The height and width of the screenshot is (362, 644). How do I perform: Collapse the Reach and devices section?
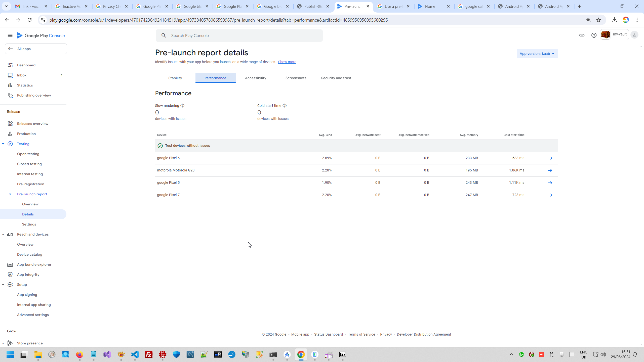3,234
